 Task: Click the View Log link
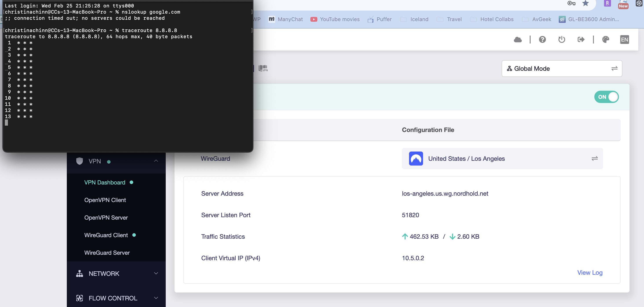click(x=590, y=273)
